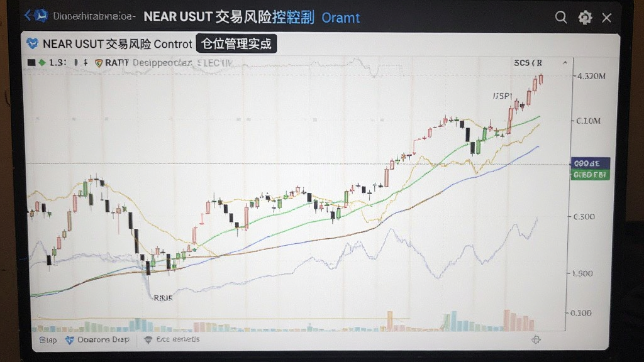Click the crosshair icon at bottom right
This screenshot has width=644, height=362.
(536, 339)
